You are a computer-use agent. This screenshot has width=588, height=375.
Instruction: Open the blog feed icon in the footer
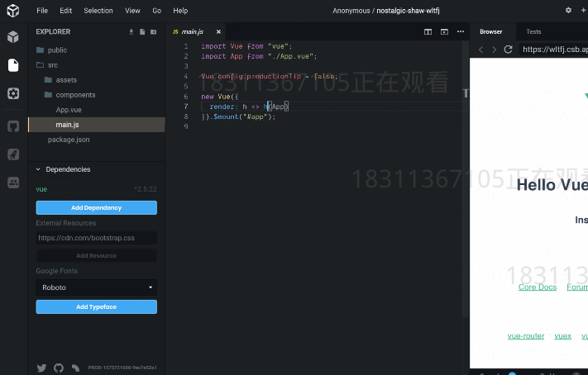[x=75, y=368]
